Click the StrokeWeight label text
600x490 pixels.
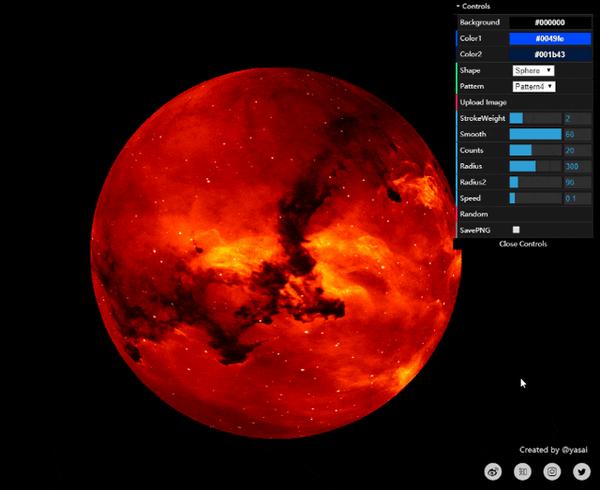(x=483, y=118)
